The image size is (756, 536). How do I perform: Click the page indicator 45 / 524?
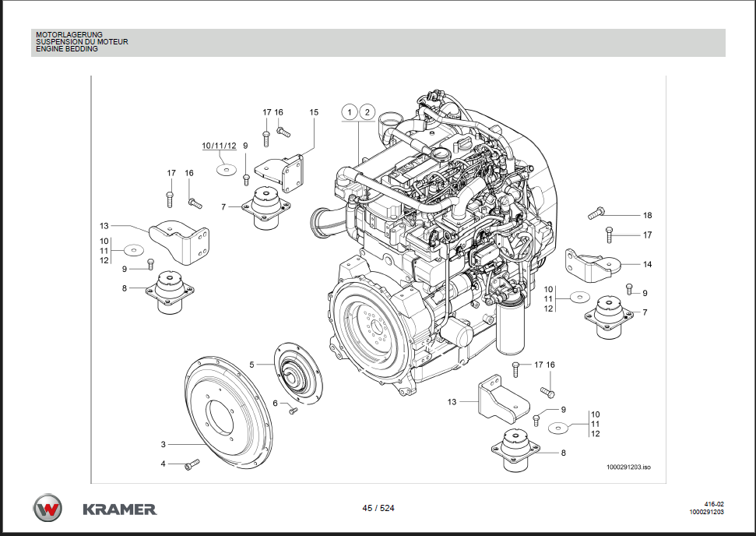tap(378, 509)
